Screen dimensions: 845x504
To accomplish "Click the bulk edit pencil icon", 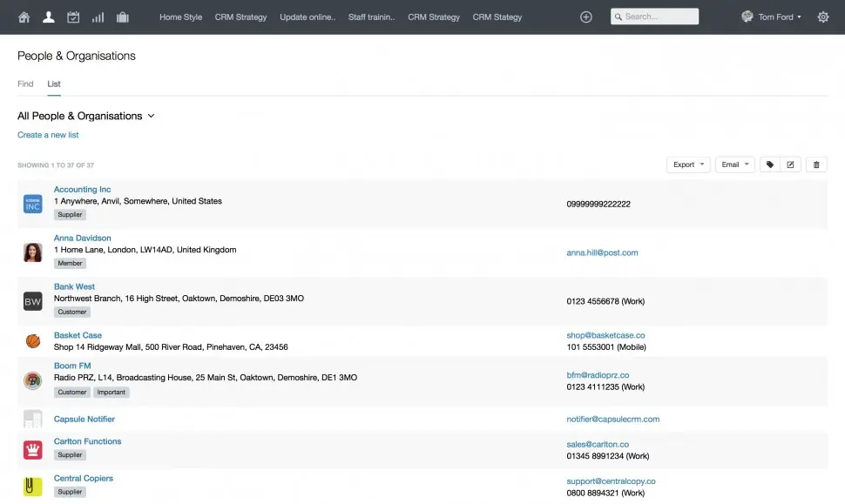I will coord(790,165).
